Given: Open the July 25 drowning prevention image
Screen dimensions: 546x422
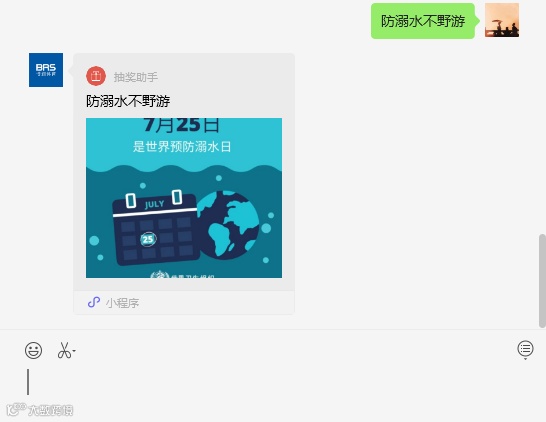Looking at the screenshot, I should [x=184, y=198].
